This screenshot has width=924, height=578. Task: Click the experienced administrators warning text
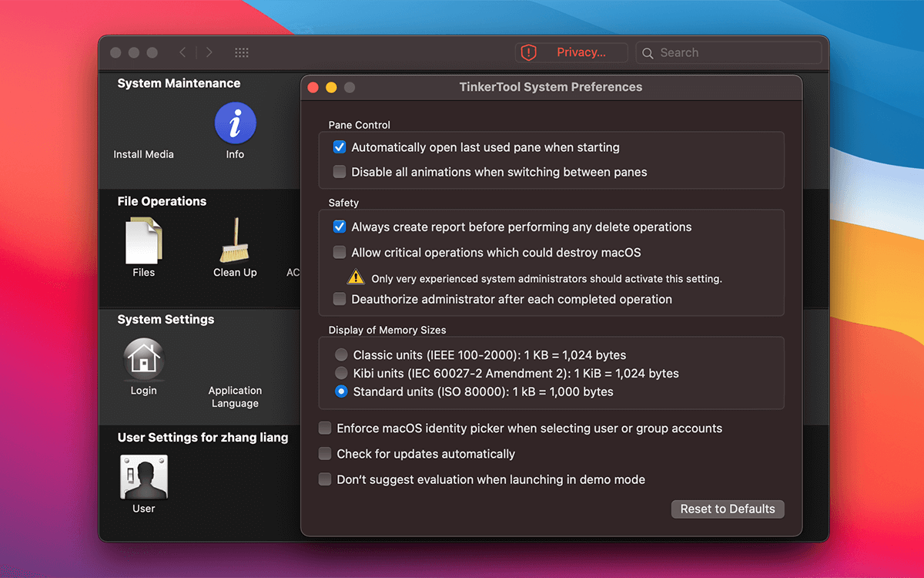pos(547,279)
